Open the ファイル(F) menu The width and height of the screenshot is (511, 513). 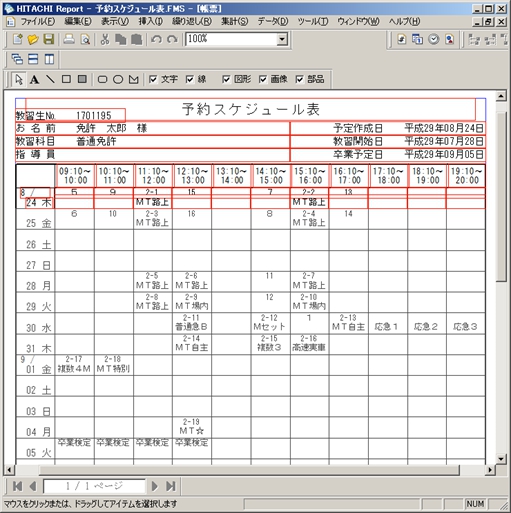tap(38, 22)
